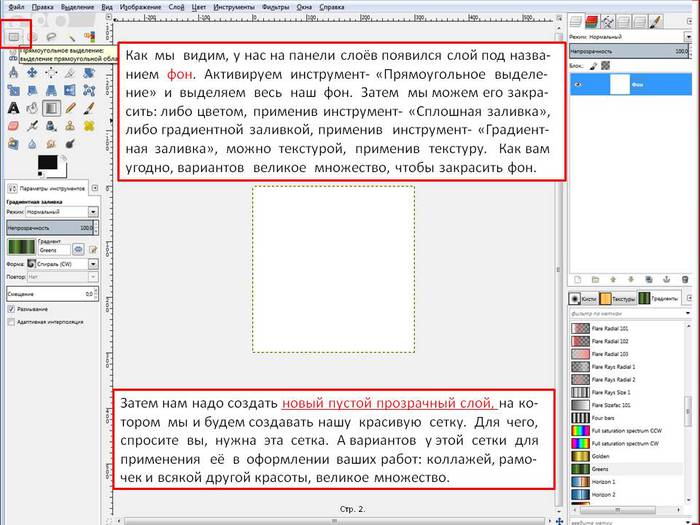Open gradient editor icon beside Greens

[93, 250]
